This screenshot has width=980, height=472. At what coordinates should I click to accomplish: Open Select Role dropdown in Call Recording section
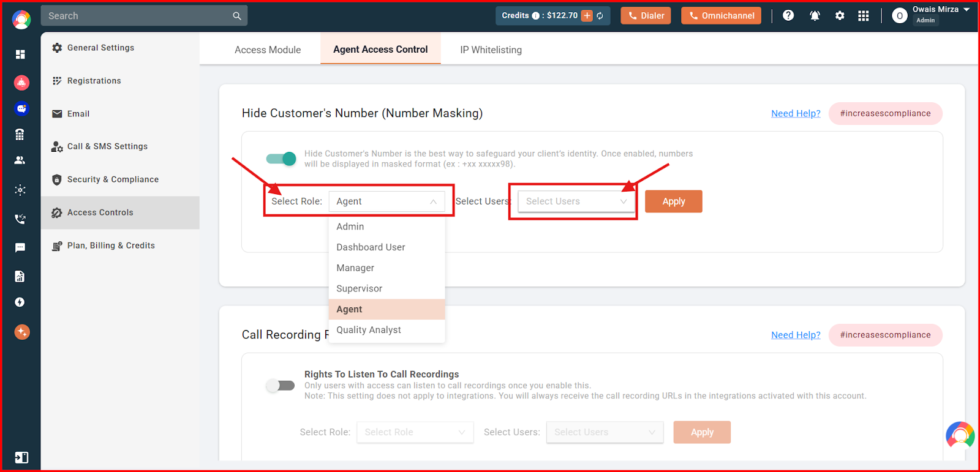tap(415, 432)
